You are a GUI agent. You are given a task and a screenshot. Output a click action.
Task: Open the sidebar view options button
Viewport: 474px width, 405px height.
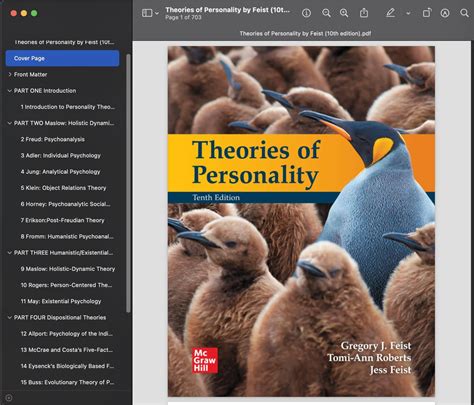click(x=147, y=13)
